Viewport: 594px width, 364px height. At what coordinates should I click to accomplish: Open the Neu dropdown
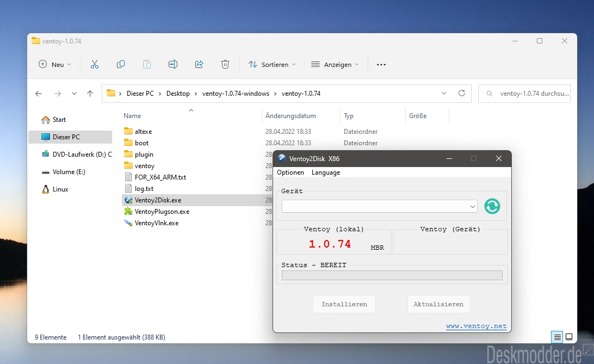(x=55, y=64)
